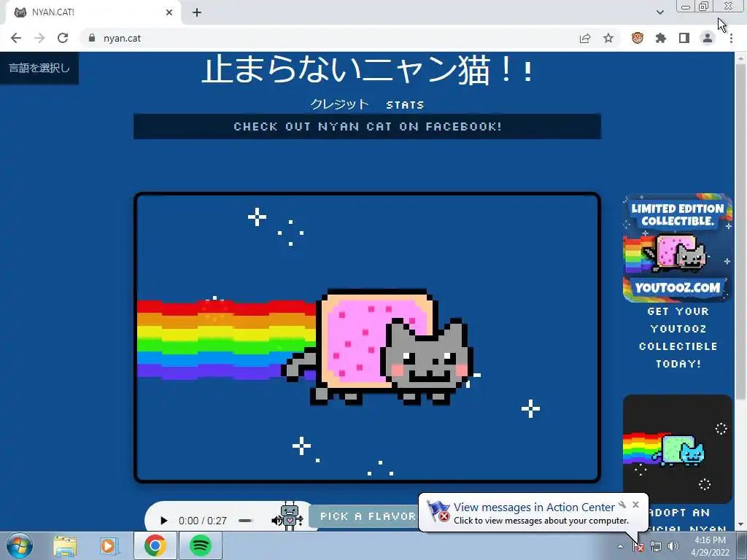Open the language selection dropdown
This screenshot has height=560, width=747.
click(x=39, y=68)
